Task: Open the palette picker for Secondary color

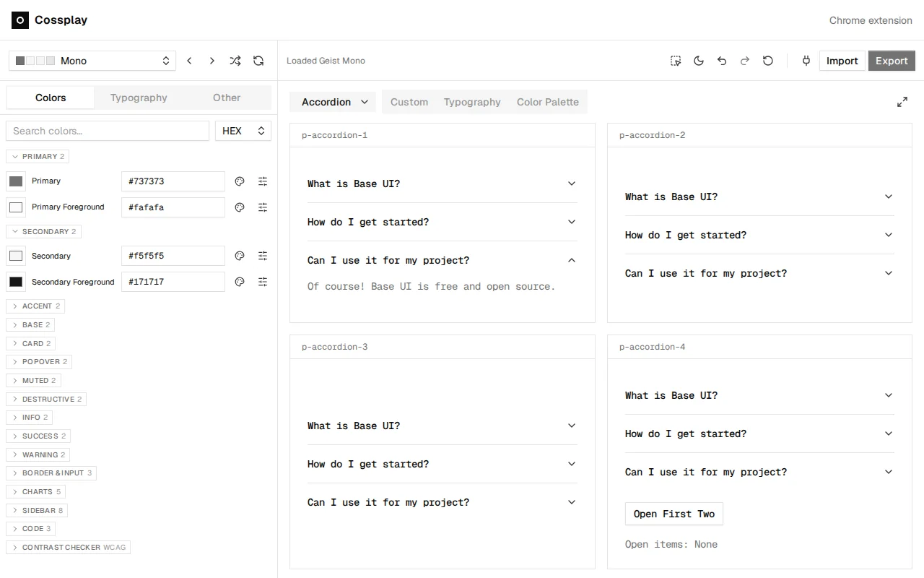Action: 240,256
